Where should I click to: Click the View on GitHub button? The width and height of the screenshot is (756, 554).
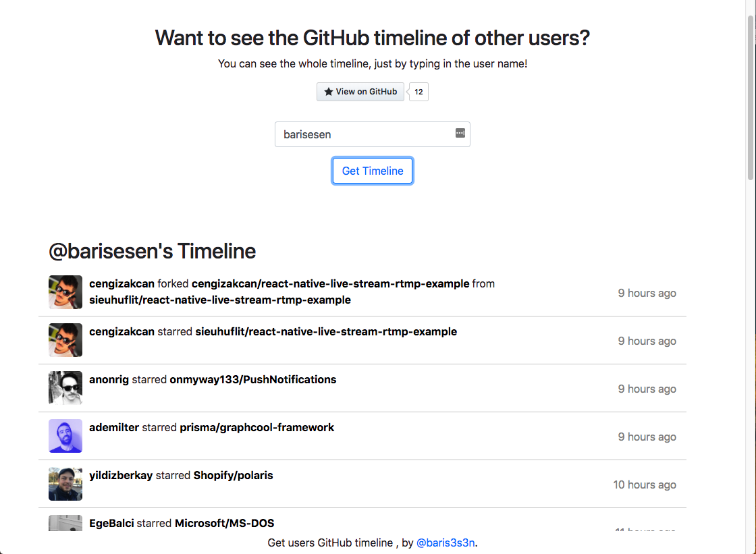tap(360, 92)
